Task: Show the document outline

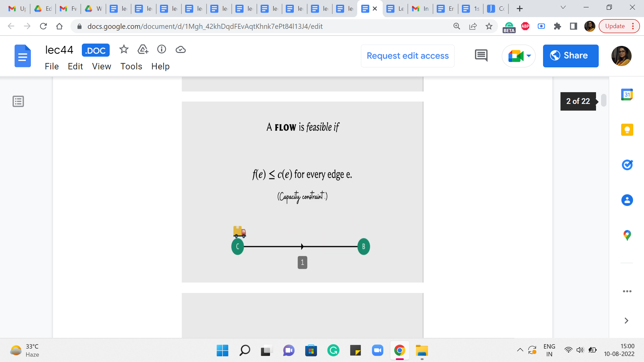Action: [18, 101]
